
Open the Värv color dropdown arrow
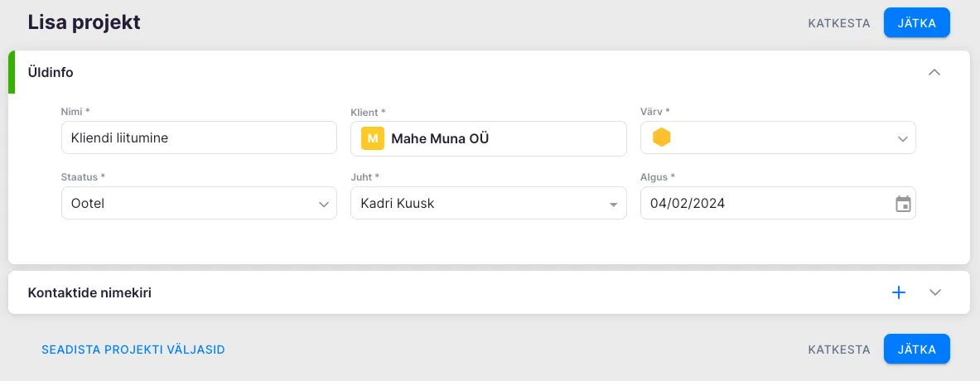click(x=903, y=139)
